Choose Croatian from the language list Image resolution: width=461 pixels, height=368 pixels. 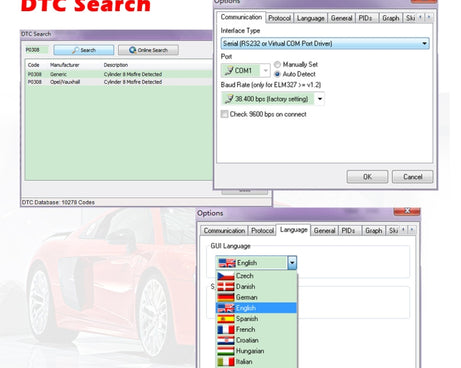pos(256,340)
